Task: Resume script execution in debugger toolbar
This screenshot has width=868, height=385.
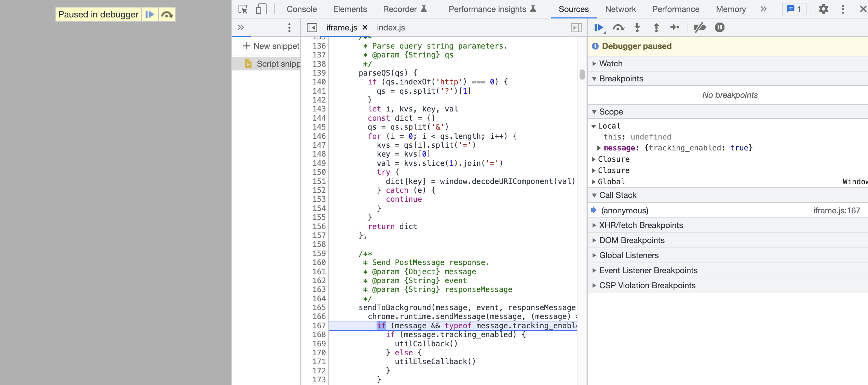Action: (x=599, y=27)
